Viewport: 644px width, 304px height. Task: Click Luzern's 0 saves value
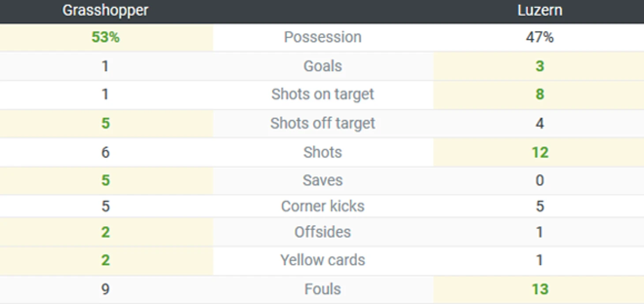[539, 180]
